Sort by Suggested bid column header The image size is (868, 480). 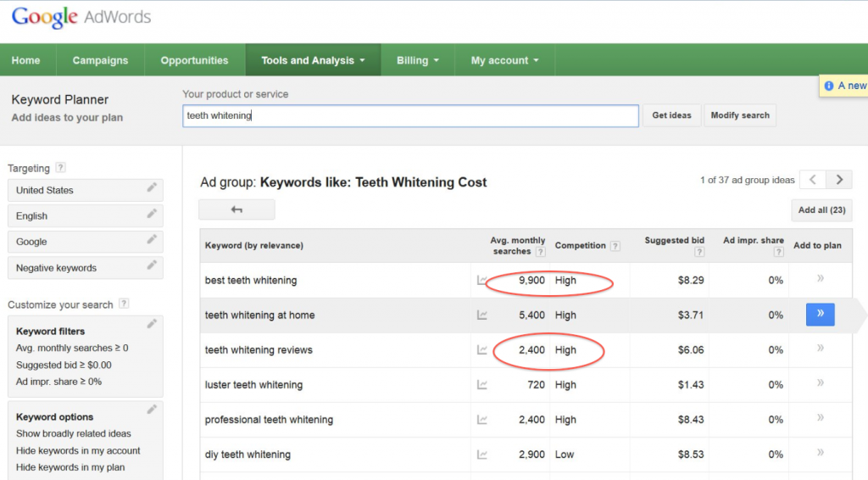pos(674,240)
